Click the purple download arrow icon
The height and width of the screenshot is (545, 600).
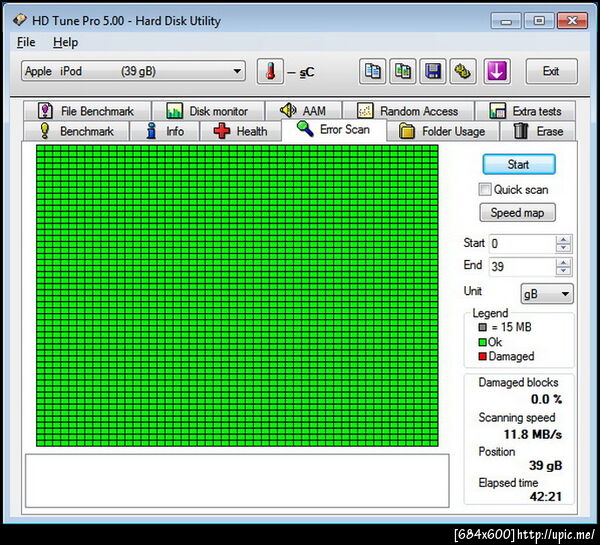pyautogui.click(x=497, y=71)
